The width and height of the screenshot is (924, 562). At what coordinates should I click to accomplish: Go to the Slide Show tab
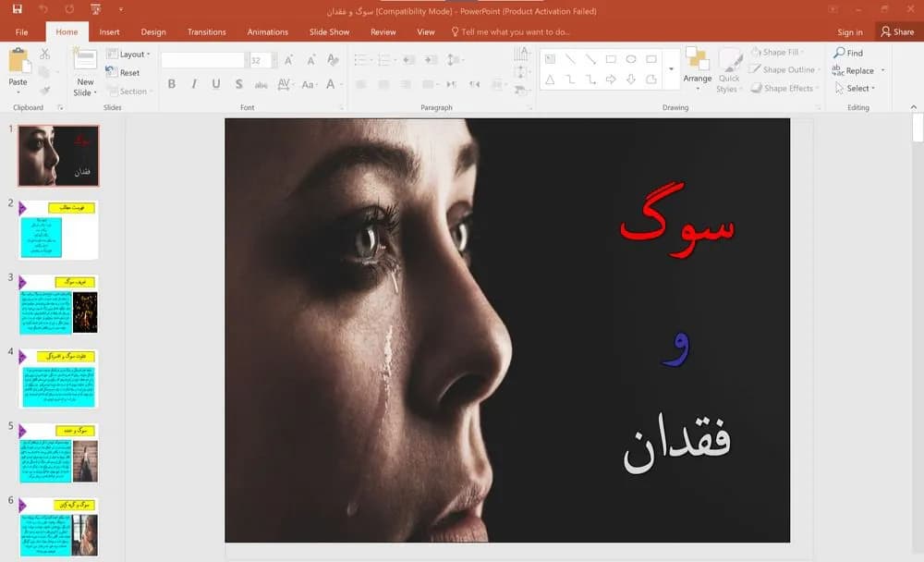tap(330, 31)
